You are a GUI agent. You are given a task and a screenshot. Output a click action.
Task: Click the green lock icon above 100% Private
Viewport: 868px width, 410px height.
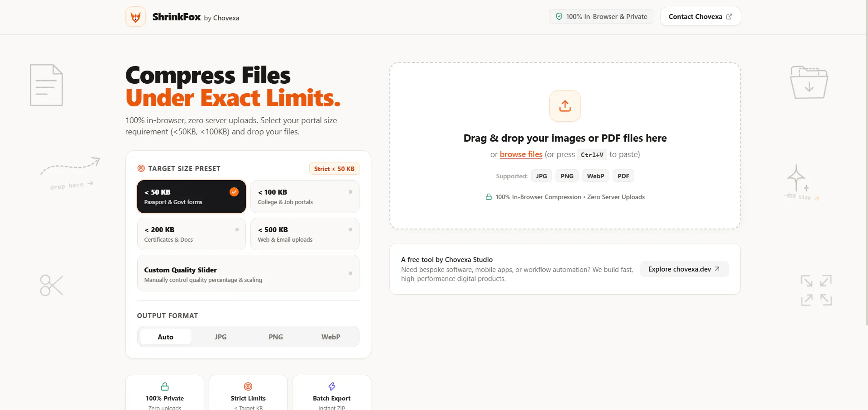(165, 386)
